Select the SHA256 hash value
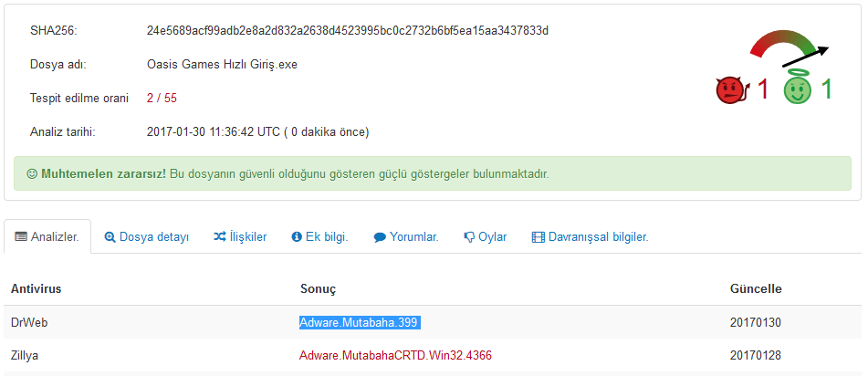Screen dimensions: 868x376 tap(348, 30)
